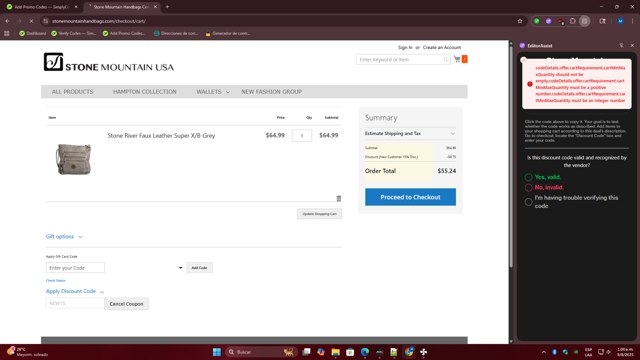Screen dimensions: 640x360
Task: Open File Explorer from the taskbar
Action: point(336,352)
